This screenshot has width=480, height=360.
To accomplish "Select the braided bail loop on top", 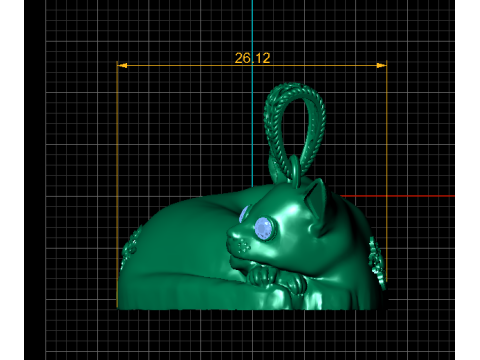I will [294, 132].
